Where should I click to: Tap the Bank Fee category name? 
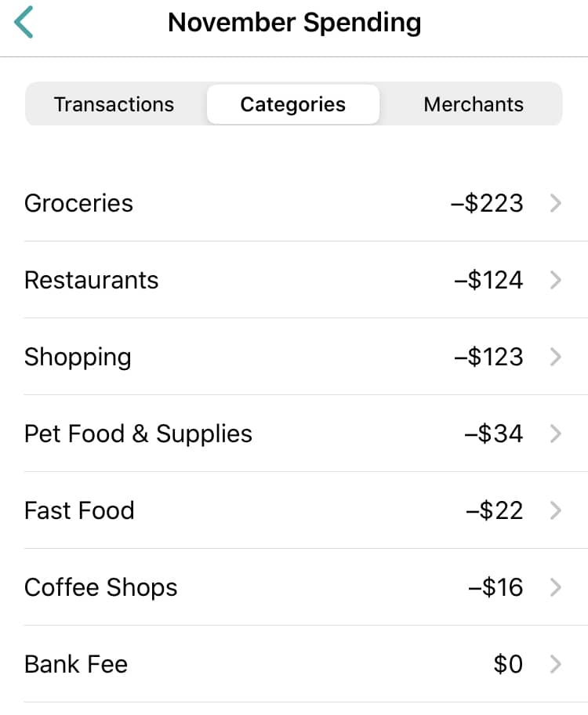coord(76,664)
